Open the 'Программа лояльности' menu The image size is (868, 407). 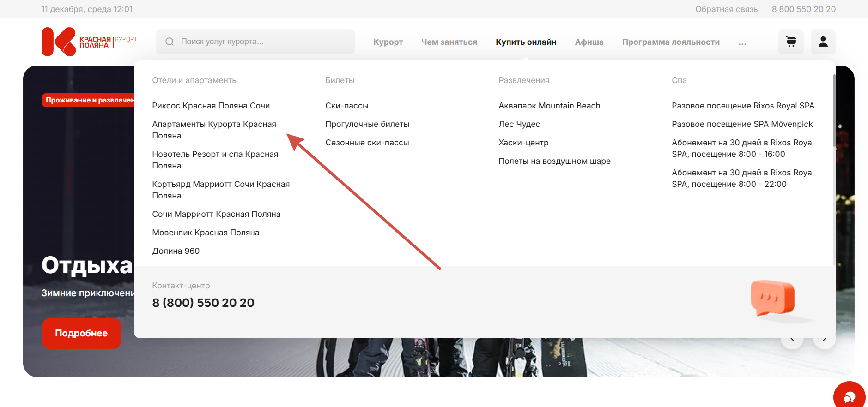671,42
